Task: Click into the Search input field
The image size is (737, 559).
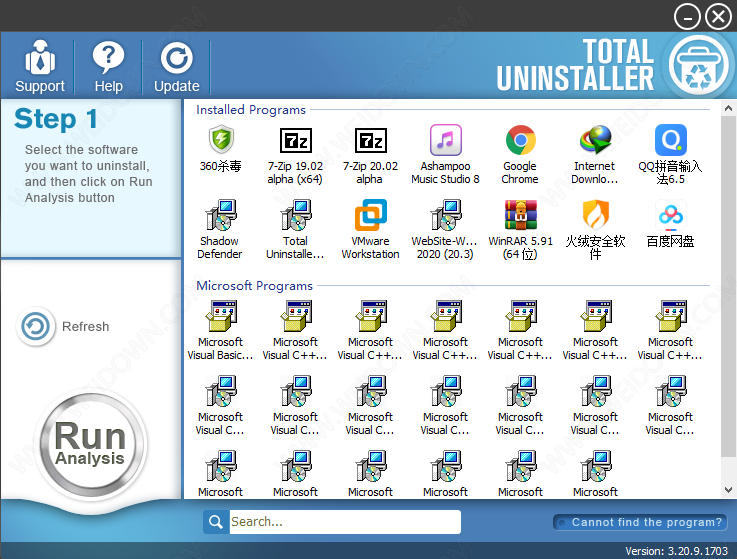Action: pyautogui.click(x=345, y=522)
